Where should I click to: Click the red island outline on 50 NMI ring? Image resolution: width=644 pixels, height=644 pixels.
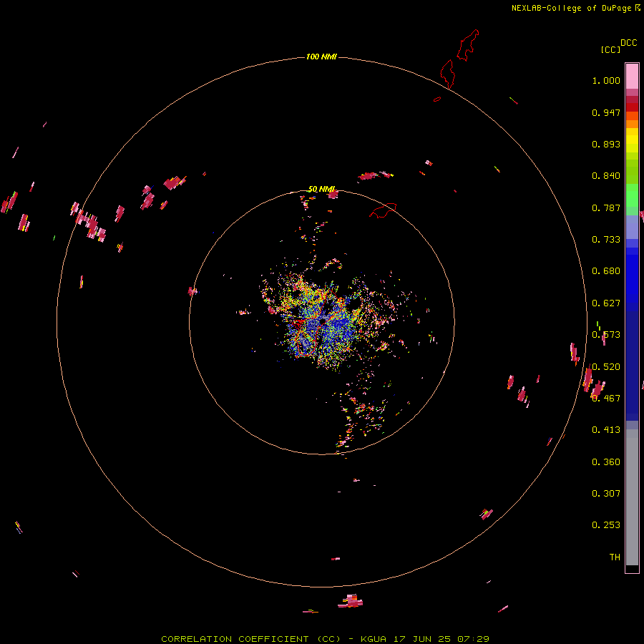click(x=383, y=210)
